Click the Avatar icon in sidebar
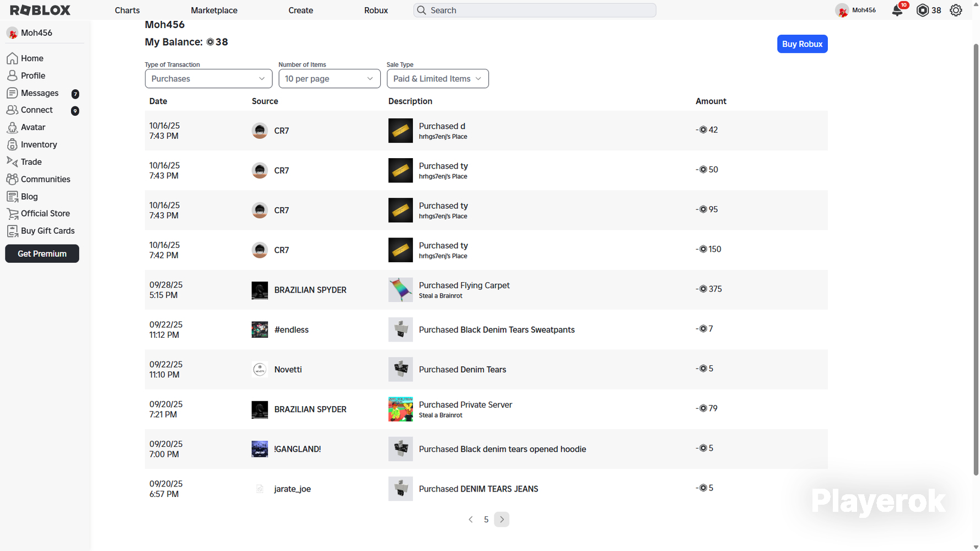 (x=12, y=127)
